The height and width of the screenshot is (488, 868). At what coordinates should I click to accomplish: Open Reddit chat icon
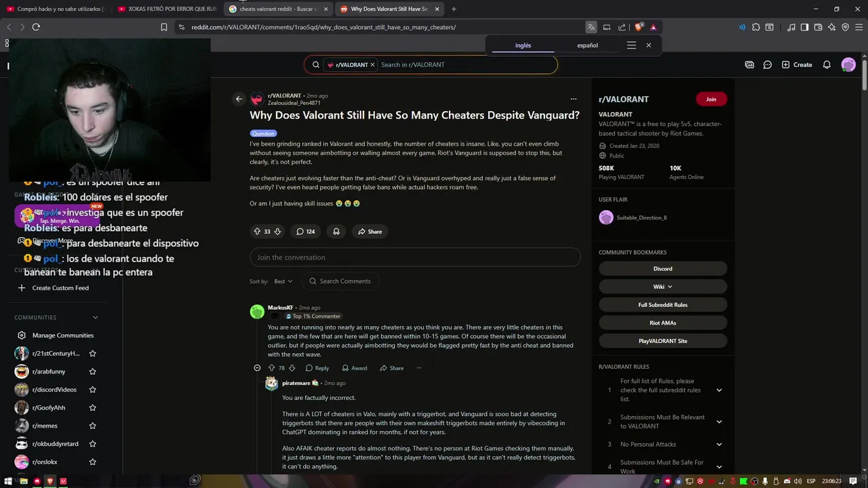click(x=768, y=64)
